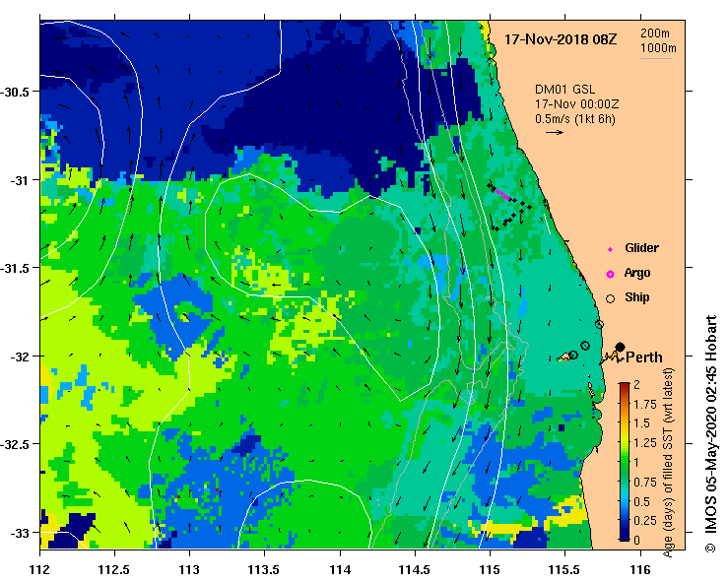Click the 'Glider' legend label
This screenshot has width=728, height=583.
tap(641, 248)
